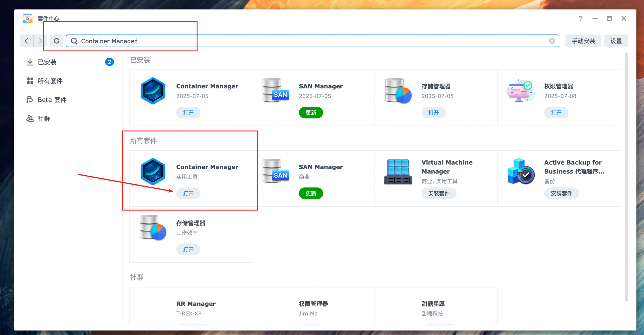Clear the search field with the X icon
Image resolution: width=644 pixels, height=335 pixels.
(552, 41)
